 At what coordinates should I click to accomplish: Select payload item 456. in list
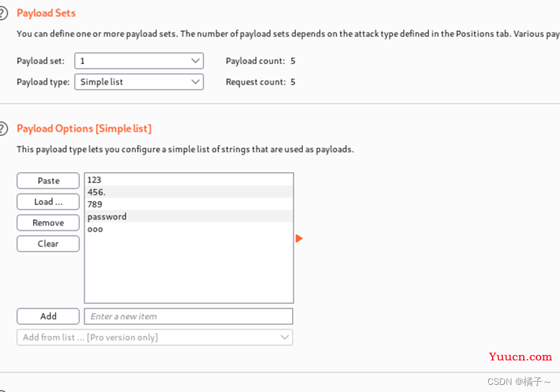point(189,192)
